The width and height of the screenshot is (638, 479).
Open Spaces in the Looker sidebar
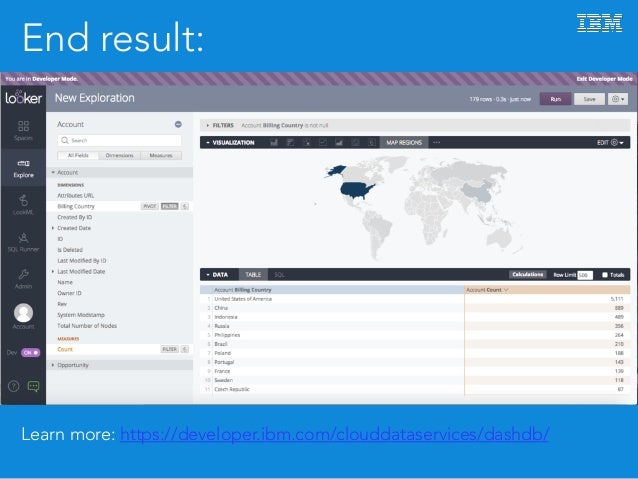click(x=23, y=131)
